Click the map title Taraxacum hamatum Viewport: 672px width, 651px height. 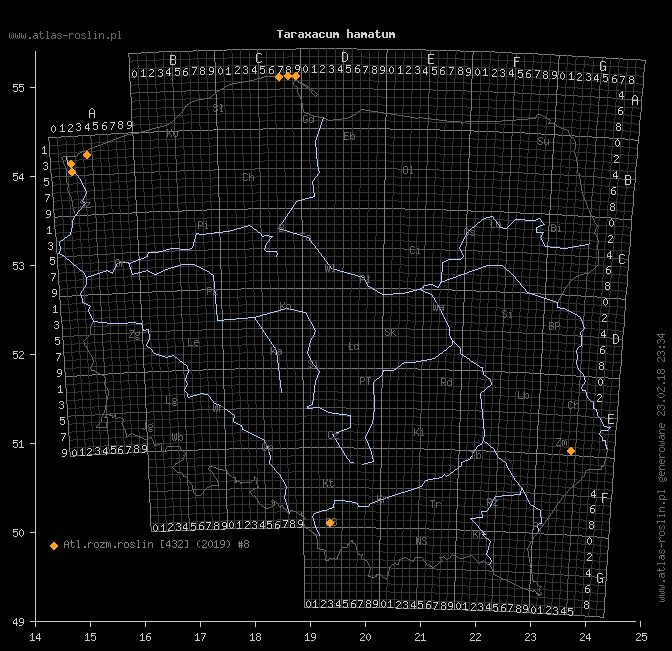[x=336, y=34]
